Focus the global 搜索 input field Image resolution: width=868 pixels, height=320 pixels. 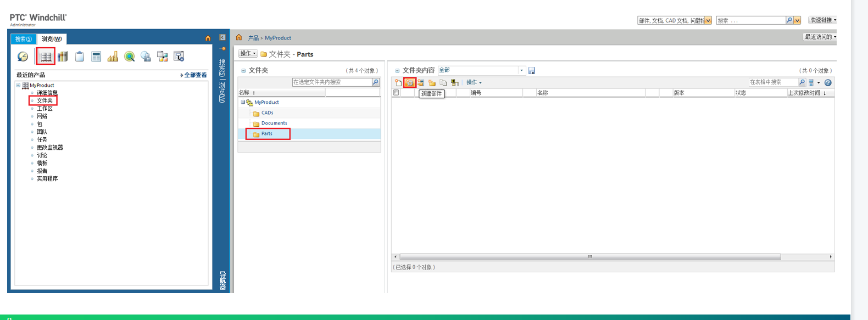[751, 20]
